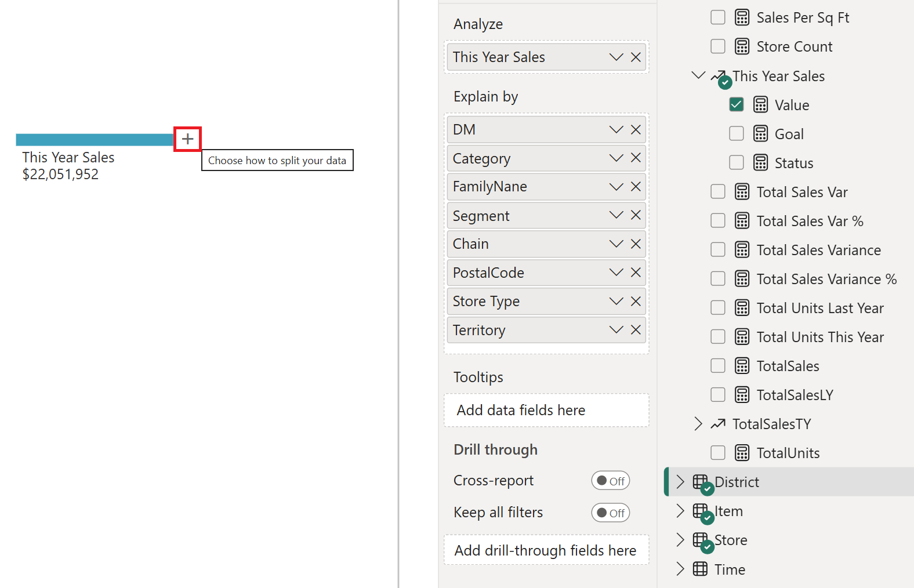Expand the Item table
This screenshot has height=588, width=914.
pyautogui.click(x=680, y=511)
